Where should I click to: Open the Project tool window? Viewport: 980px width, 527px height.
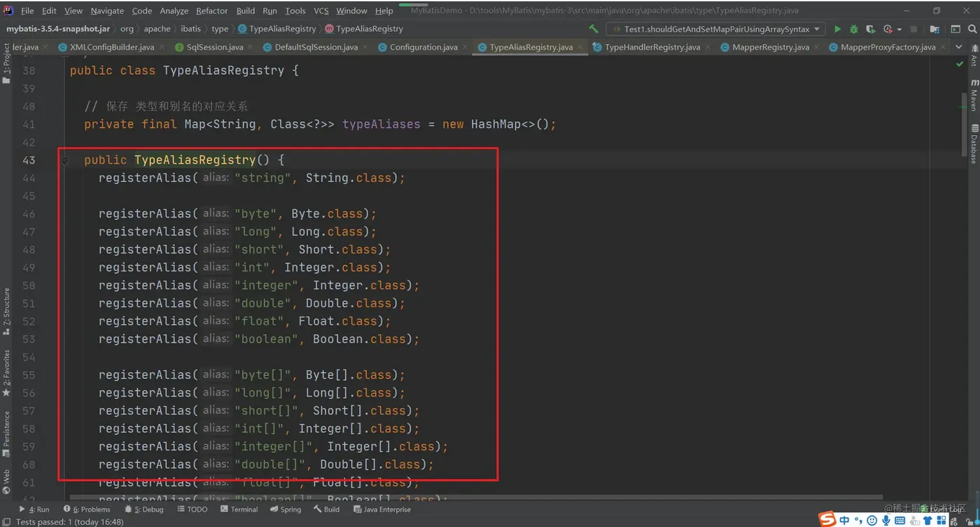coord(6,64)
